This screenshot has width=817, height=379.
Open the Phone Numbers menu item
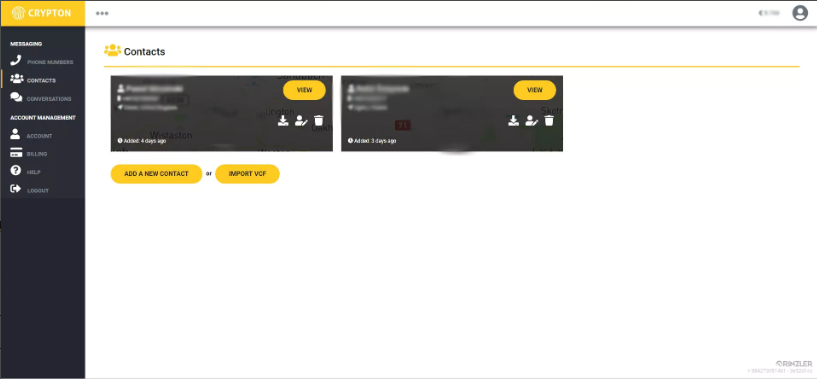(x=42, y=62)
